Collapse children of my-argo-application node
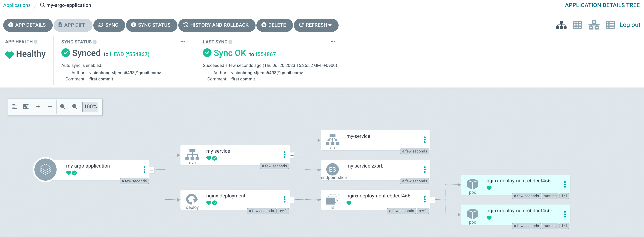Image resolution: width=644 pixels, height=237 pixels. pos(152,170)
